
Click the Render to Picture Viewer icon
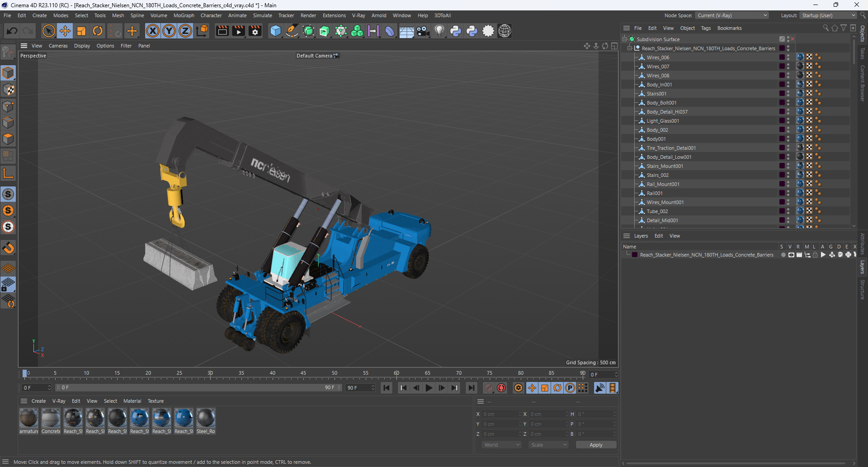(238, 31)
